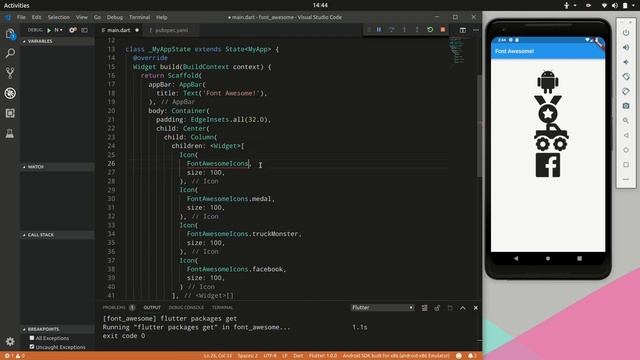Open the Test flask view in the activity bar
Screen dimensions: 640x360
pyautogui.click(x=10, y=133)
